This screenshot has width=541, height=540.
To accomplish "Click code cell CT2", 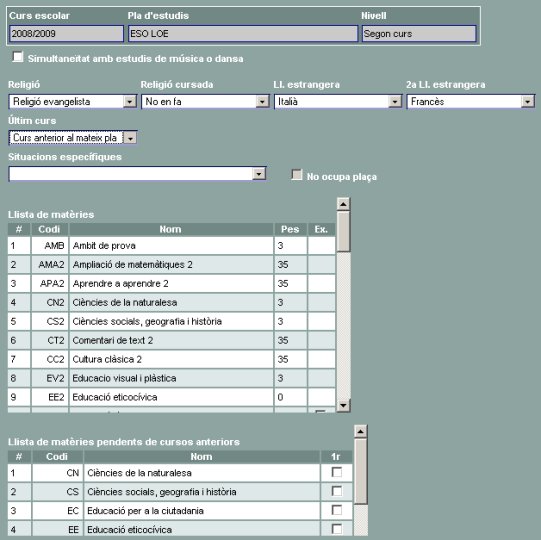I will tap(50, 341).
